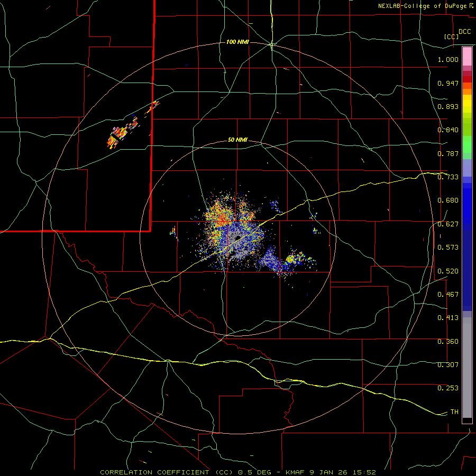Click the bright green segment of color bar
Viewport: 476px width, 476px height.
[x=467, y=144]
